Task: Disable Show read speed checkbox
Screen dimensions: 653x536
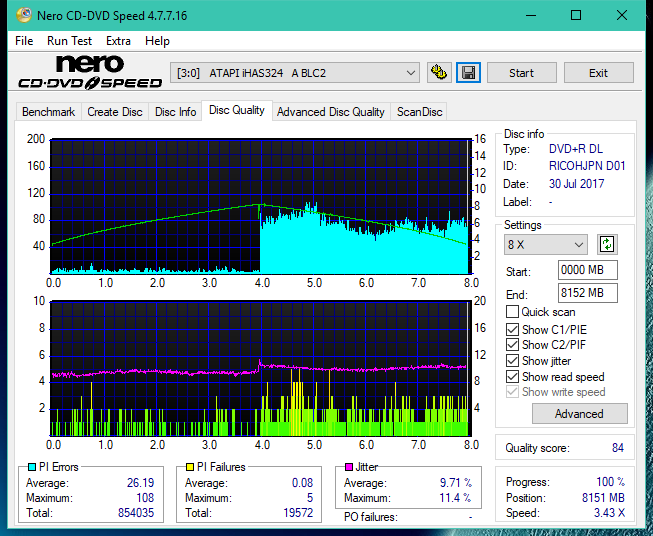Action: click(512, 376)
